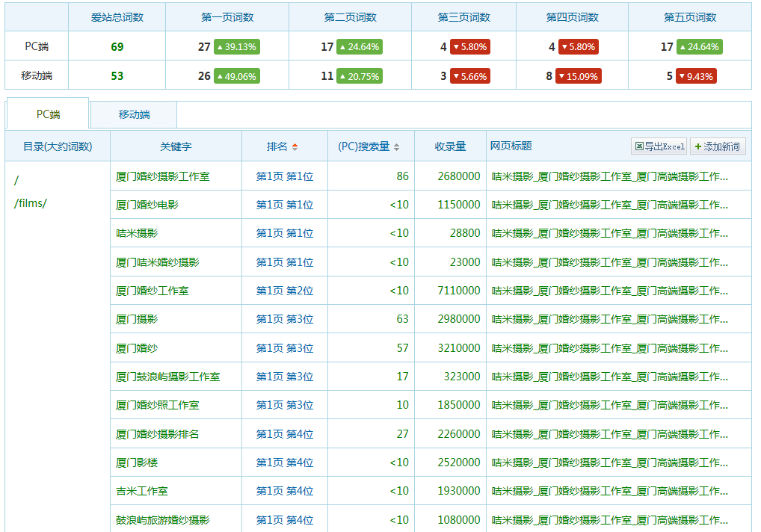This screenshot has width=761, height=532.
Task: Click the PC端 total word count 69
Action: (117, 46)
